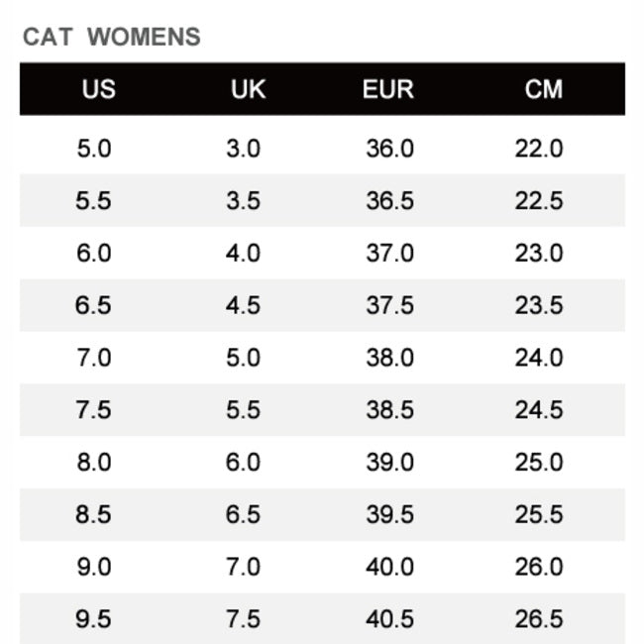Click US size 5.0 cell
The width and height of the screenshot is (644, 644).
pos(94,149)
